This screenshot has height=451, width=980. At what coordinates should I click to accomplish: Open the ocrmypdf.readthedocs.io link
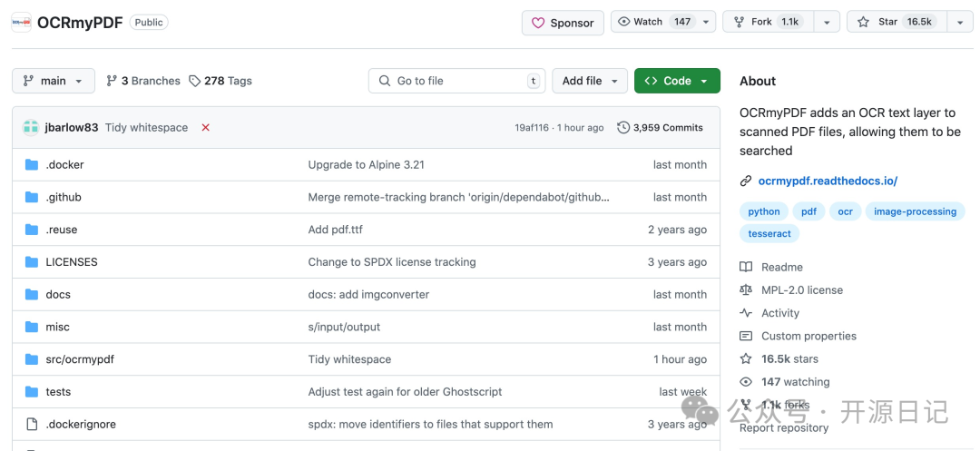pos(828,181)
